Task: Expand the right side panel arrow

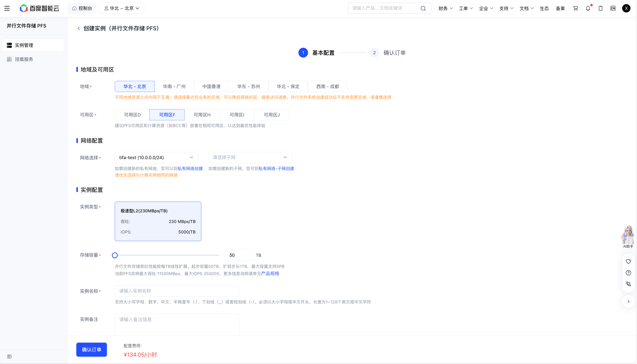Action: 628,301
